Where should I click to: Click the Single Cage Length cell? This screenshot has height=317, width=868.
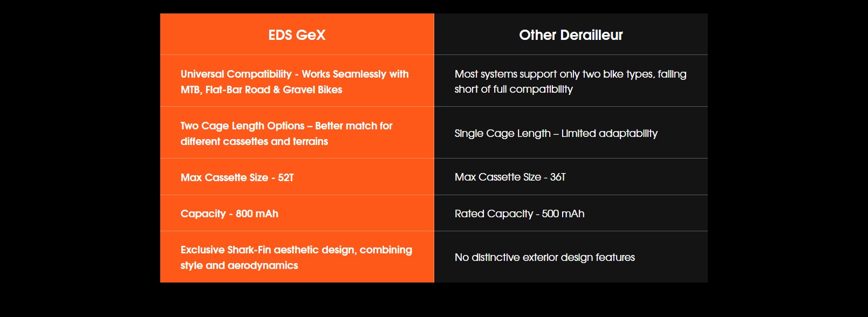pos(556,133)
